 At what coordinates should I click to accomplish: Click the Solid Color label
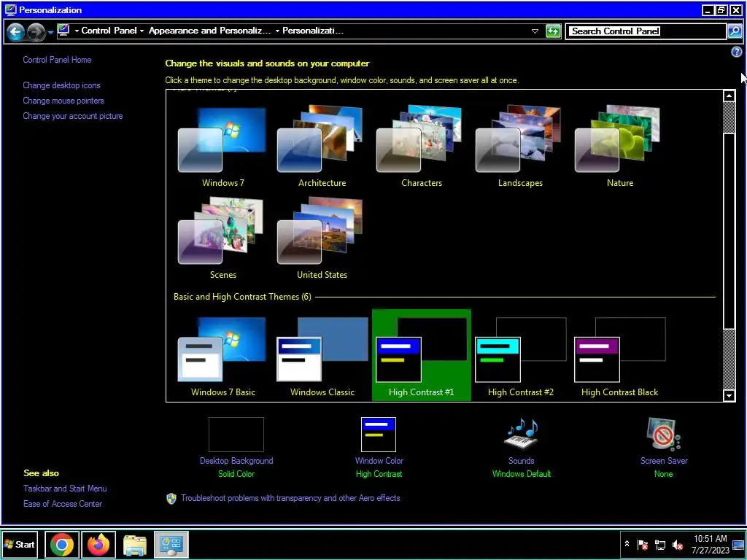point(236,474)
